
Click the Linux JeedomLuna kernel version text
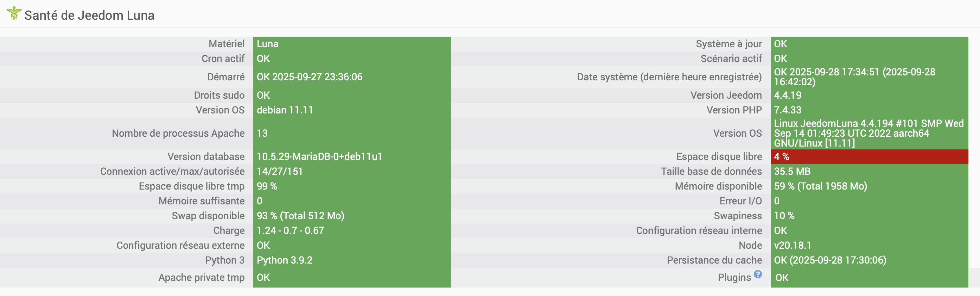(868, 133)
